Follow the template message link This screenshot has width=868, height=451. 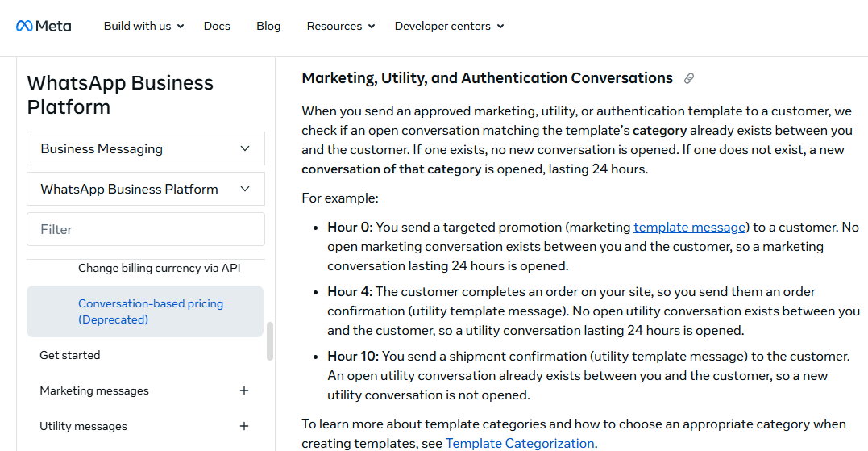point(689,228)
